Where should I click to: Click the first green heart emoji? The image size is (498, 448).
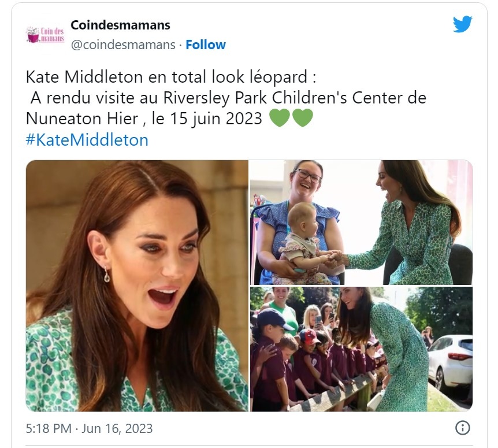[280, 118]
